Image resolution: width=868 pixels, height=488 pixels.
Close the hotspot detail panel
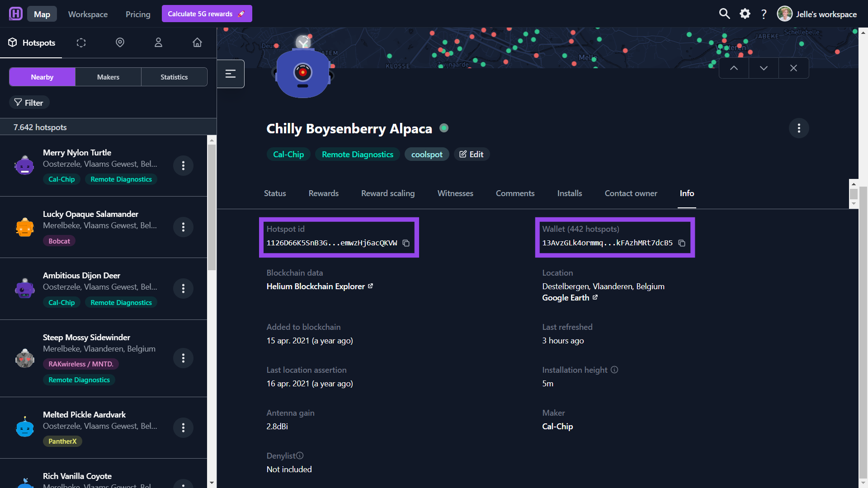(793, 68)
